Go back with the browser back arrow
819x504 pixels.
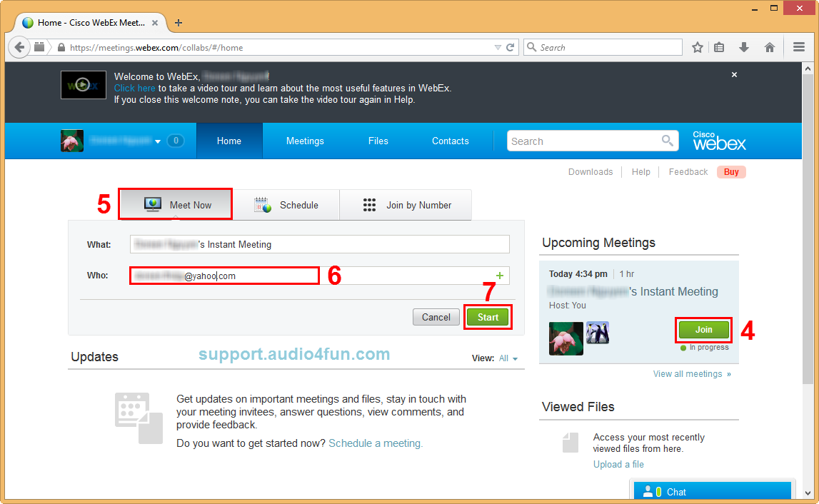(19, 48)
